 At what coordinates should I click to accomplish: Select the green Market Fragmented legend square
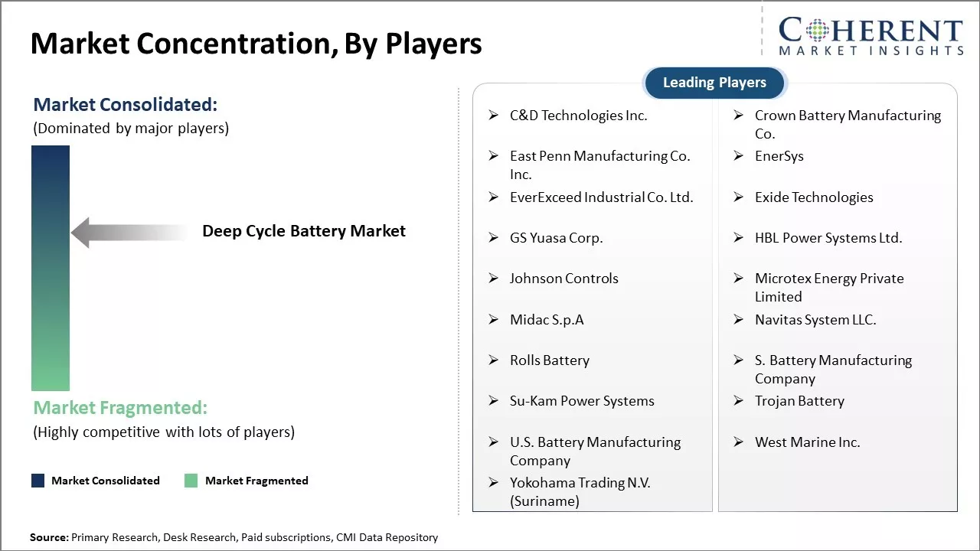click(191, 481)
